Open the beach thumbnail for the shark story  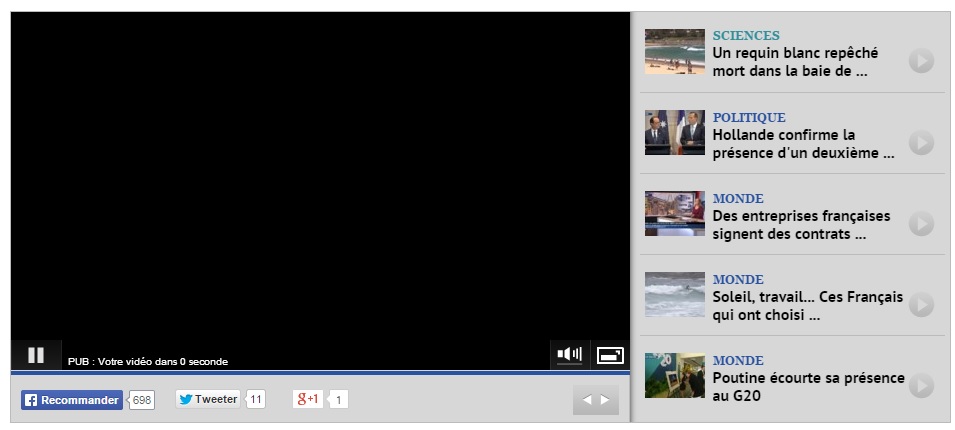[x=675, y=52]
